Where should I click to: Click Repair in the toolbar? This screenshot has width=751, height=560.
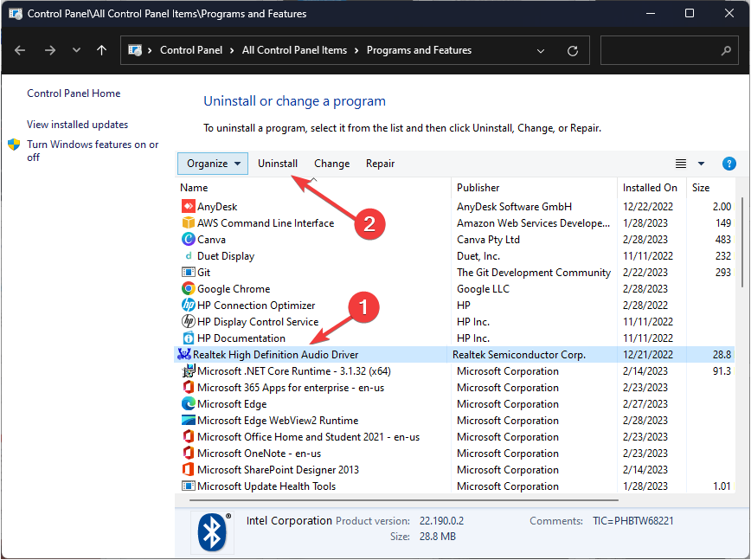click(x=380, y=164)
